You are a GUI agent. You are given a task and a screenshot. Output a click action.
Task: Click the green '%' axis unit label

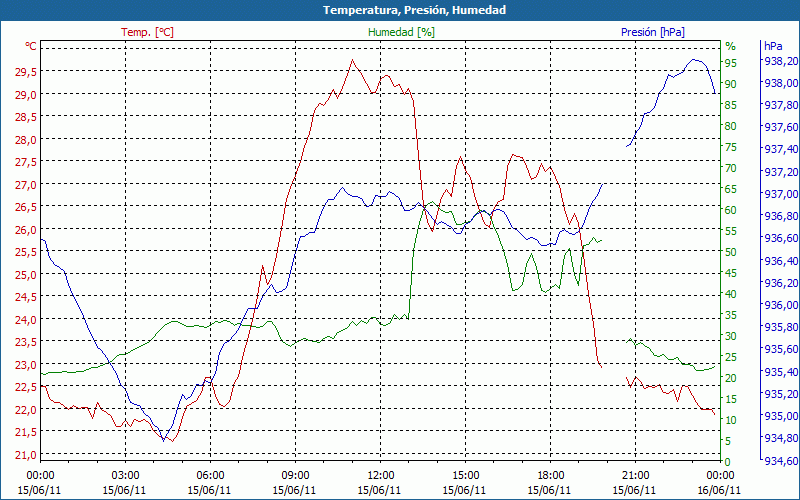731,46
